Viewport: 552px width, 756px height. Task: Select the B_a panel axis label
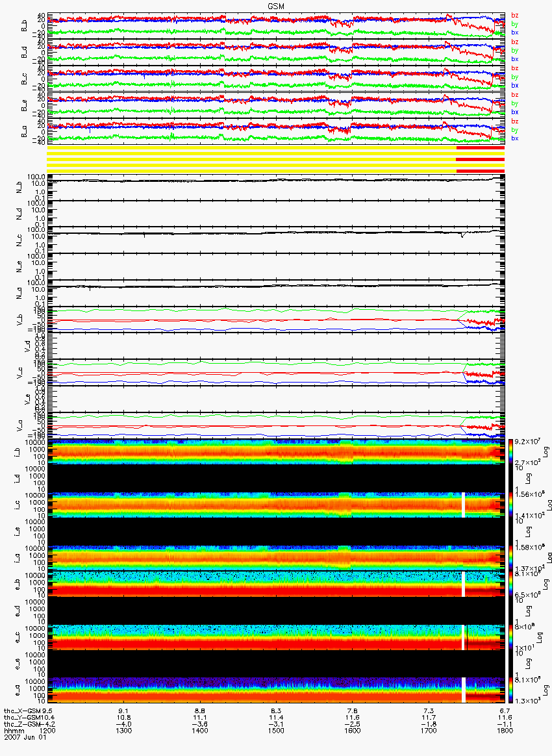click(x=25, y=132)
